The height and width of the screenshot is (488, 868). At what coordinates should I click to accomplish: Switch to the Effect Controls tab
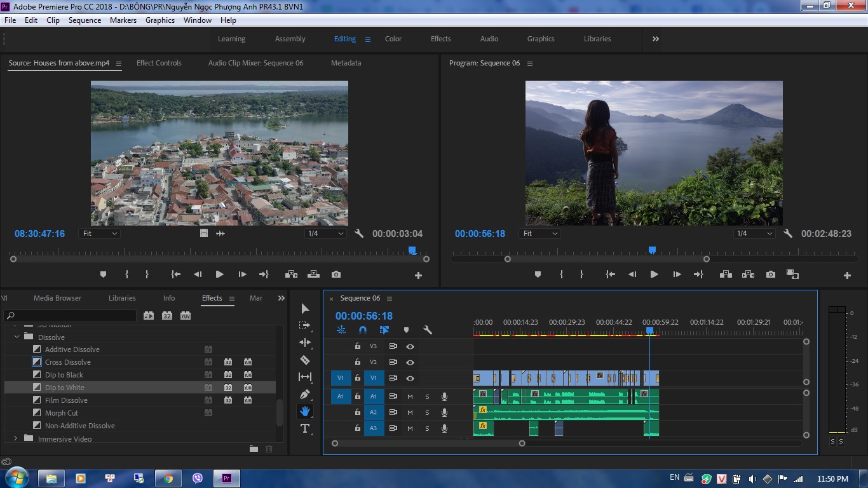159,63
